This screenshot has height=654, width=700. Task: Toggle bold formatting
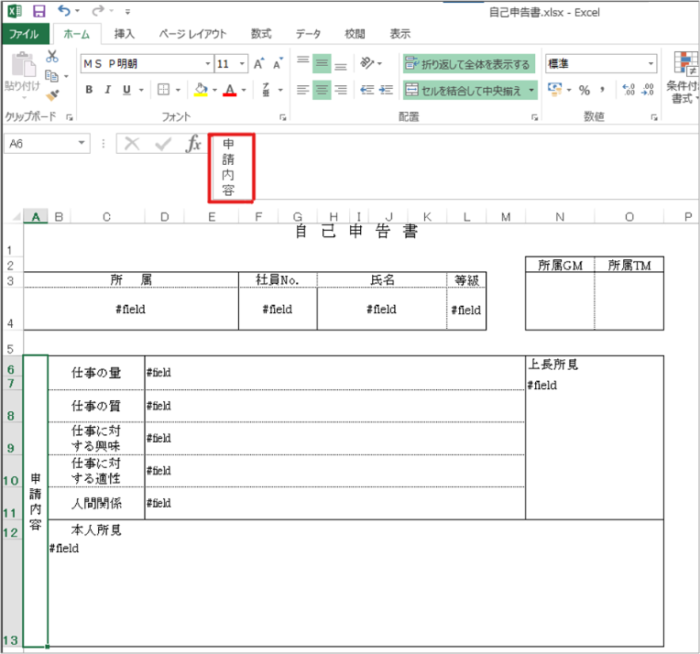pos(89,90)
